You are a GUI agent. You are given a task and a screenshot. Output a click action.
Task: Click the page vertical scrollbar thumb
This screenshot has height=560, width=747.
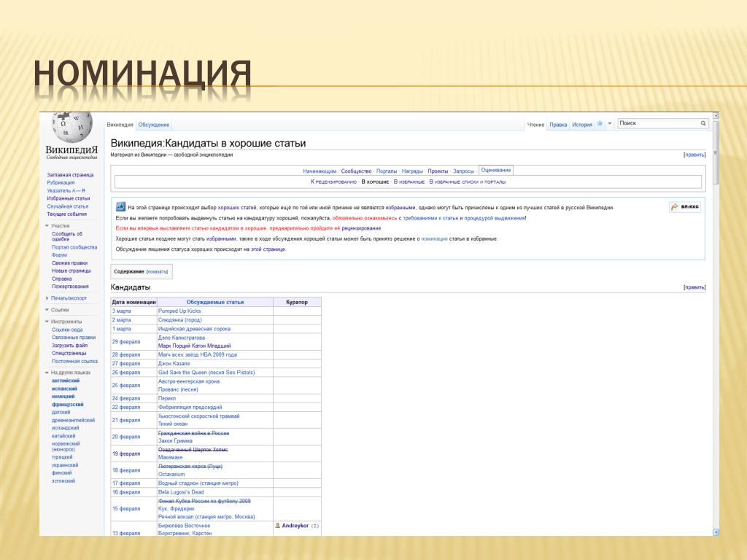click(716, 152)
